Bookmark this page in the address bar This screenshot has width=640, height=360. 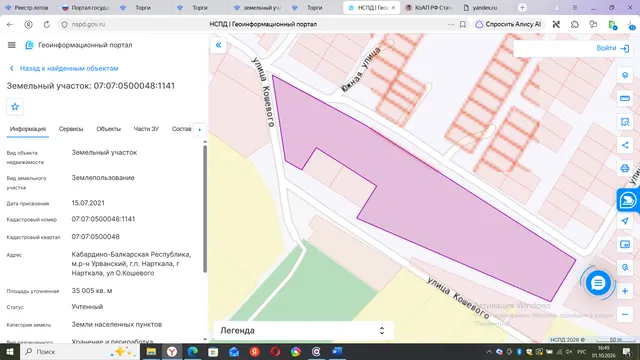coord(462,24)
